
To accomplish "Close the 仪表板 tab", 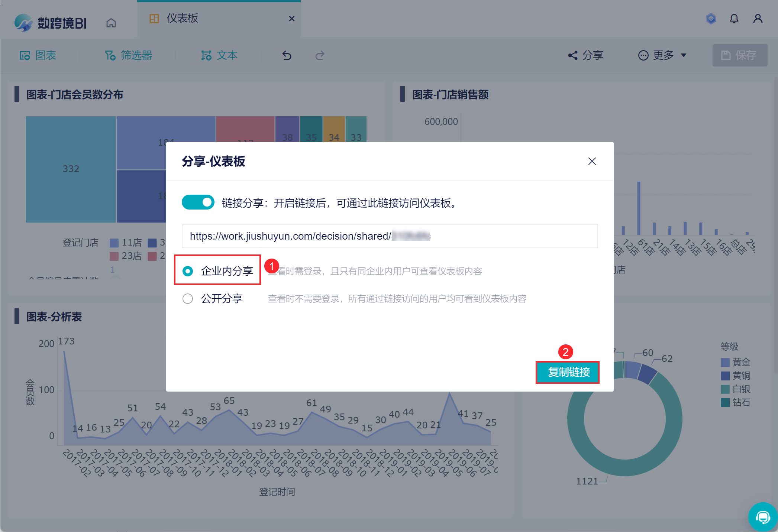I will coord(292,19).
